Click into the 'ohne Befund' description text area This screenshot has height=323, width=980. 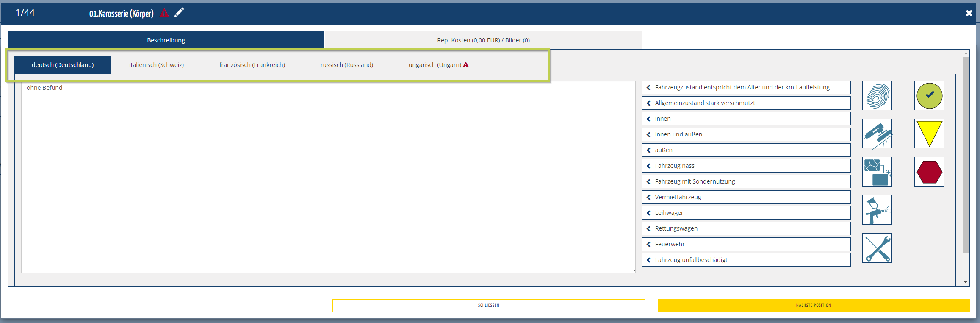[328, 177]
